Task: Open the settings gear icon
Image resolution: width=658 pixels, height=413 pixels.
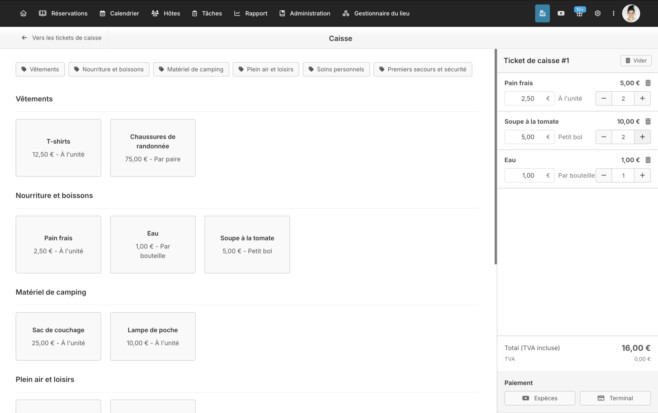Action: click(x=598, y=13)
